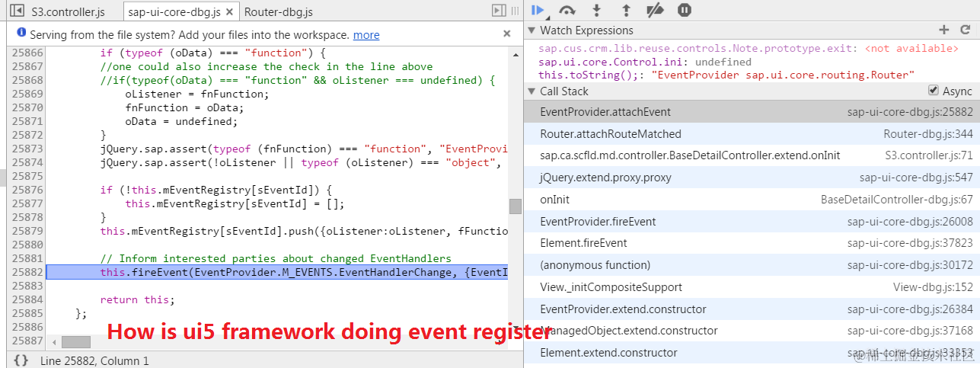Resume script execution
The width and height of the screenshot is (980, 368).
[x=538, y=10]
